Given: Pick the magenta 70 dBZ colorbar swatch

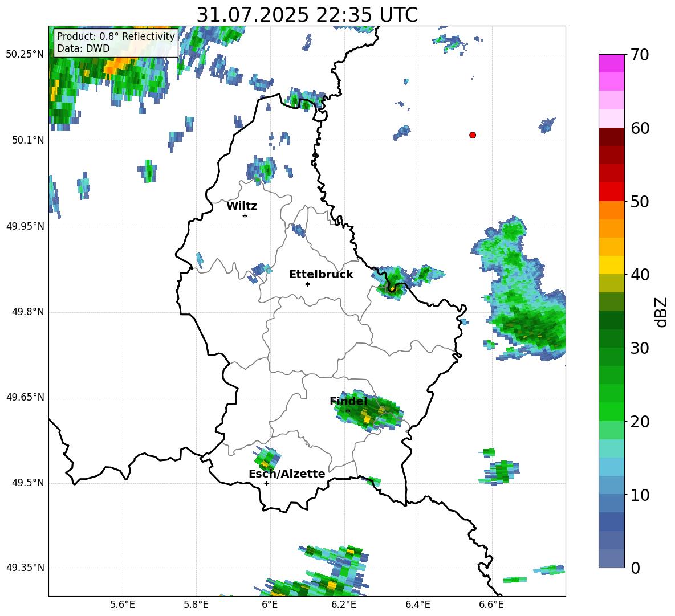Looking at the screenshot, I should coord(611,63).
